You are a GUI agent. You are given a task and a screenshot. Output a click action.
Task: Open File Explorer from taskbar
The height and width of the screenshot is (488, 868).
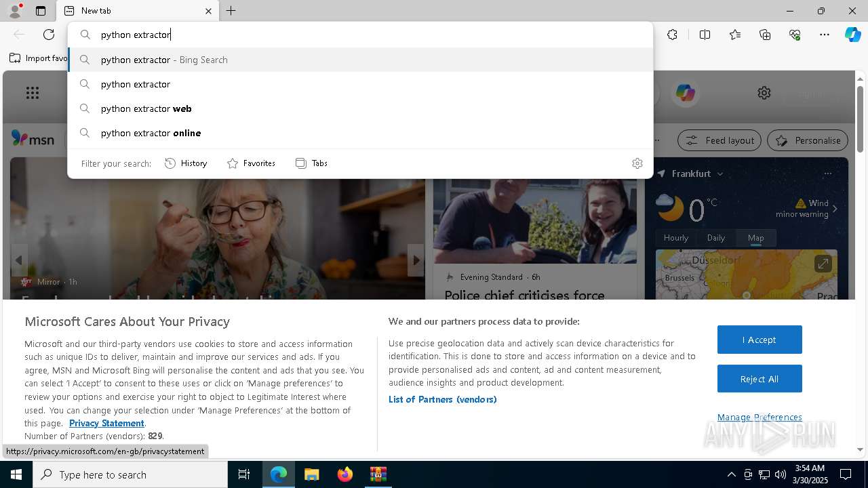point(311,474)
